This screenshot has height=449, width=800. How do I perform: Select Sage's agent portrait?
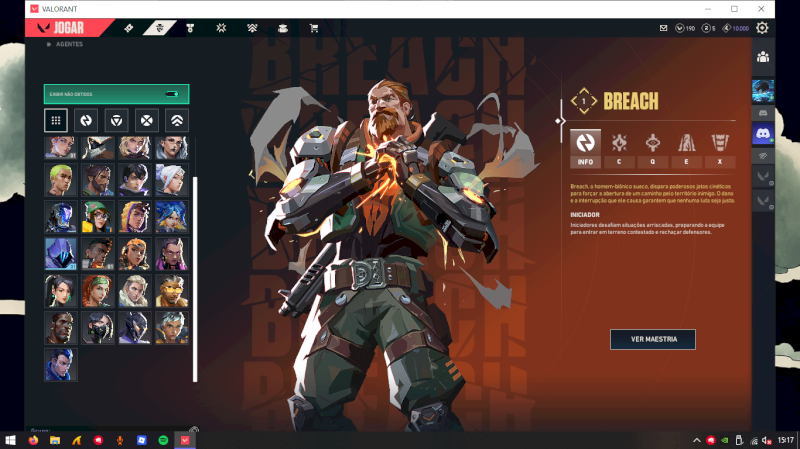(x=61, y=291)
